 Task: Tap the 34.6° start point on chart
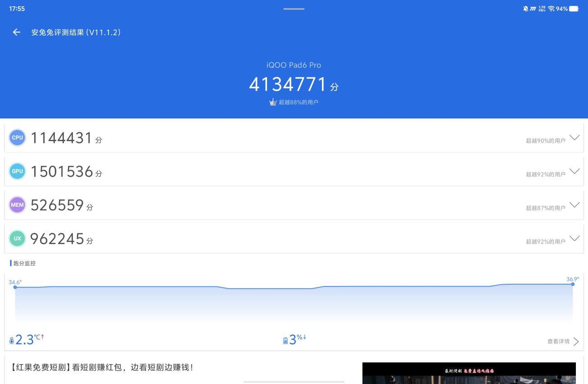15,287
